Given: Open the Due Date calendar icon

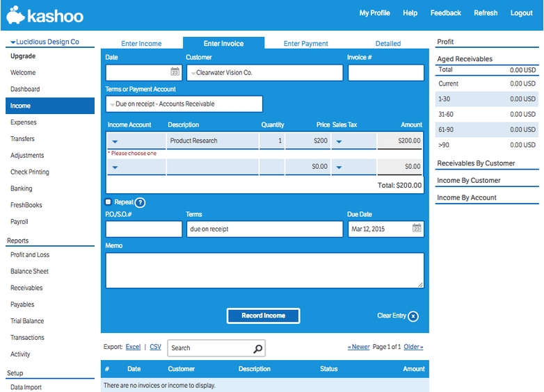Looking at the screenshot, I should [417, 228].
